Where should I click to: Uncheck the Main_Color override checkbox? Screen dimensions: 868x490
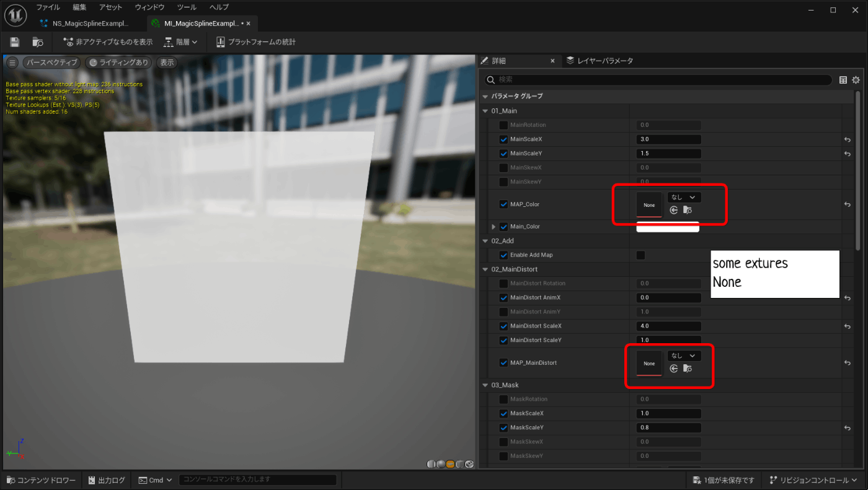tap(503, 227)
